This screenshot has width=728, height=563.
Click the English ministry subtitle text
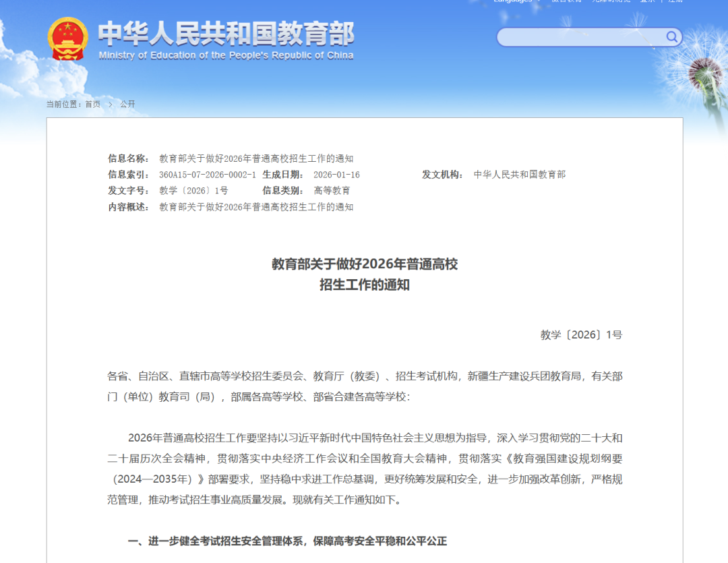(x=226, y=55)
